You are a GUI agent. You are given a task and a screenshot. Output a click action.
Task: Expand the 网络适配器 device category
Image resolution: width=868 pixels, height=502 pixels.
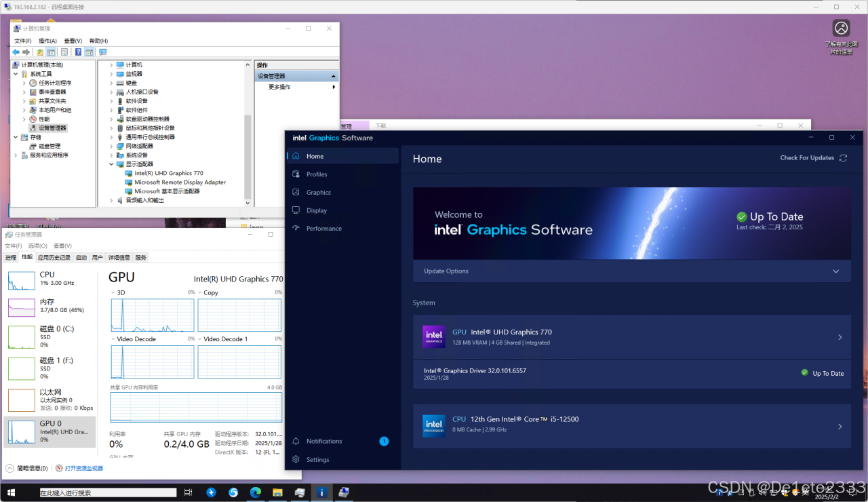point(111,146)
